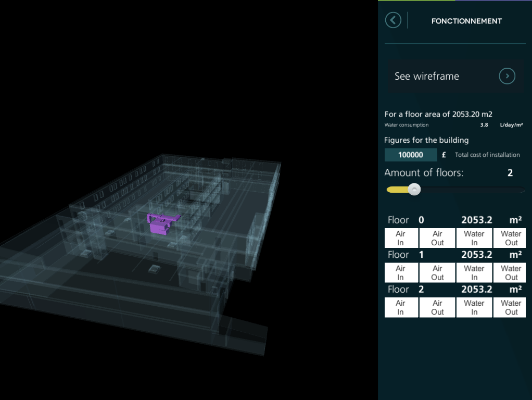532x400 pixels.
Task: Click the total cost input field
Action: pos(411,155)
